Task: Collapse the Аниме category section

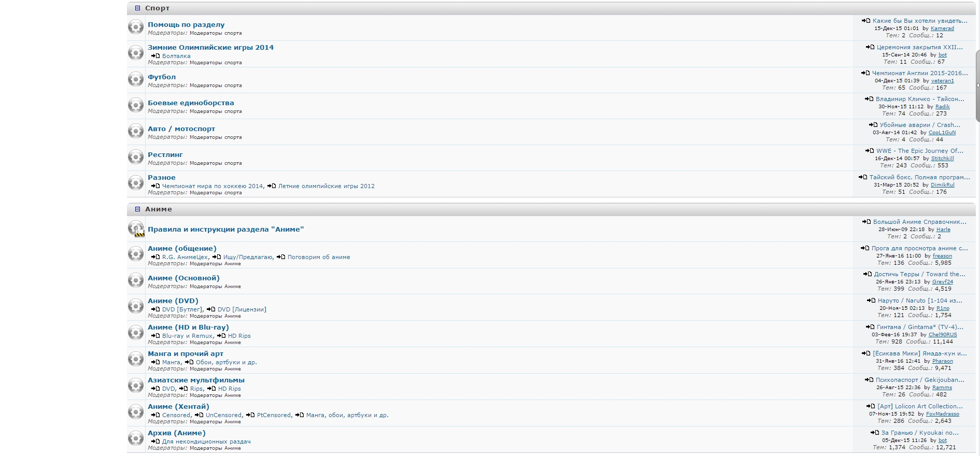Action: tap(137, 209)
